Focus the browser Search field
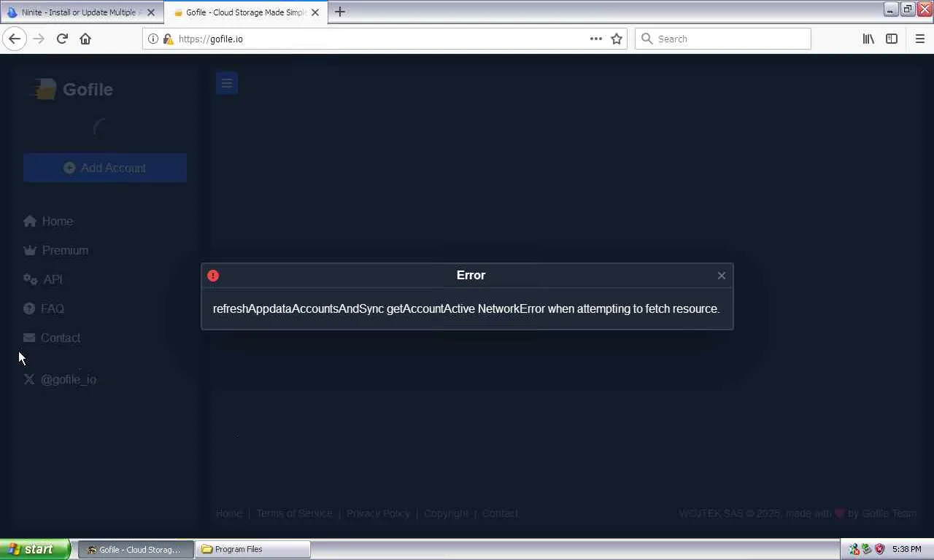The height and width of the screenshot is (560, 934). coord(723,39)
